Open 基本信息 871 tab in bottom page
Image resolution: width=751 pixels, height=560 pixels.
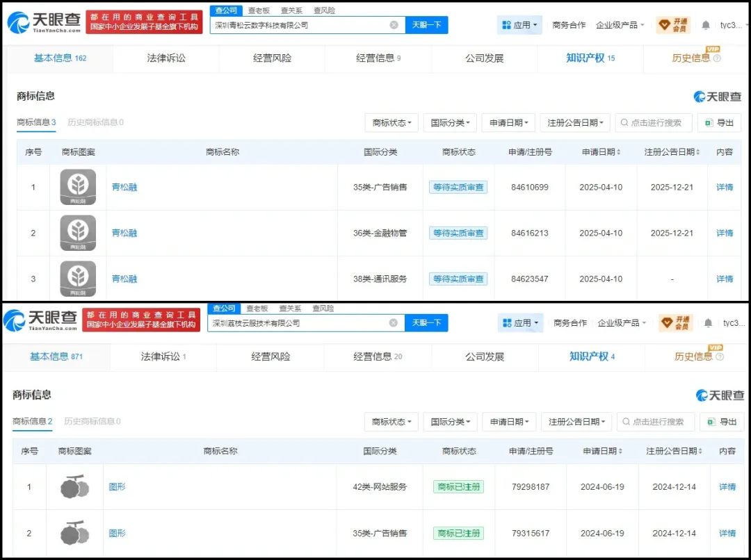tap(56, 356)
